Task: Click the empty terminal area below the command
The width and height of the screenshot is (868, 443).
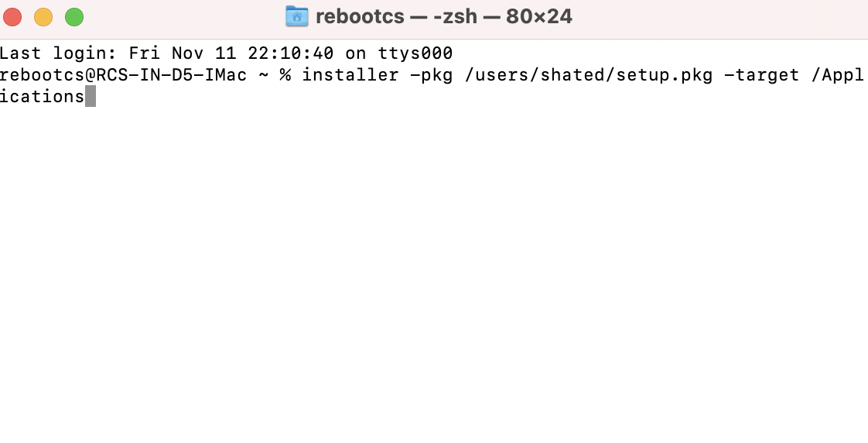Action: (x=434, y=274)
